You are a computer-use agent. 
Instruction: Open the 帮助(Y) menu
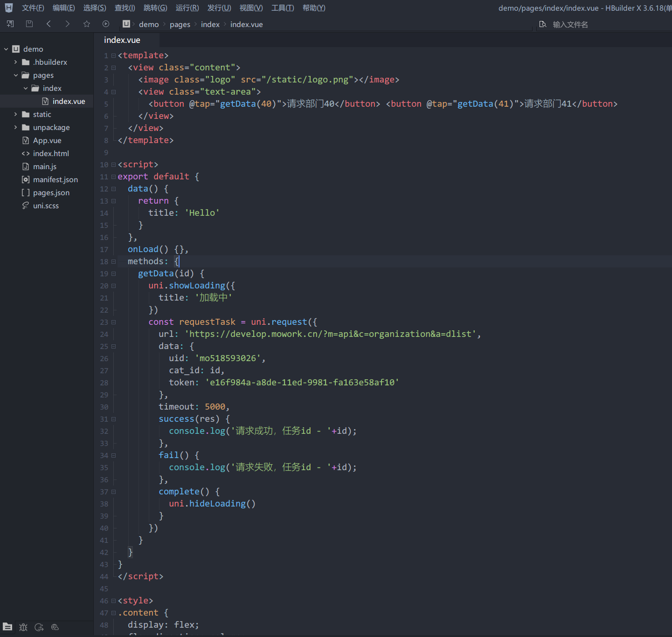pos(314,8)
